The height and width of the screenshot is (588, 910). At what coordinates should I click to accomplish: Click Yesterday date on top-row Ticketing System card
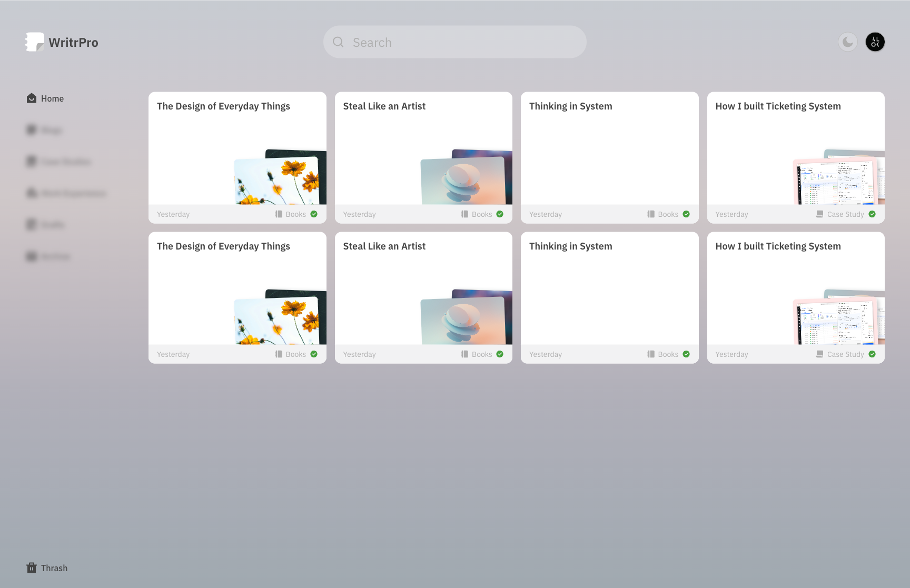point(732,214)
